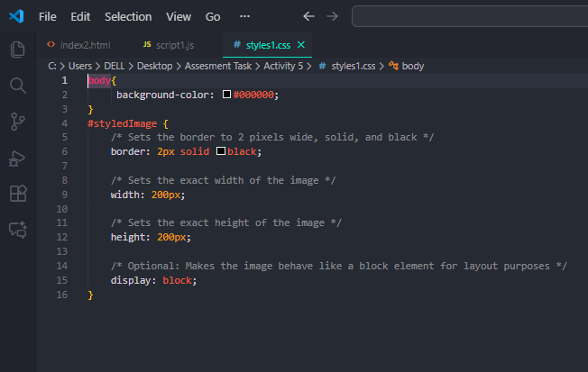Switch to the index2.html tab
This screenshot has height=372, width=588.
tap(84, 44)
